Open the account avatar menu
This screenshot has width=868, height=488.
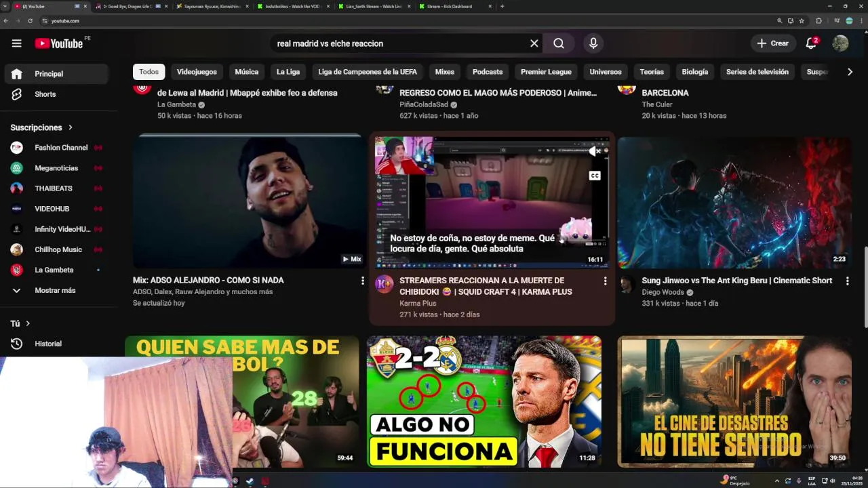click(x=840, y=43)
